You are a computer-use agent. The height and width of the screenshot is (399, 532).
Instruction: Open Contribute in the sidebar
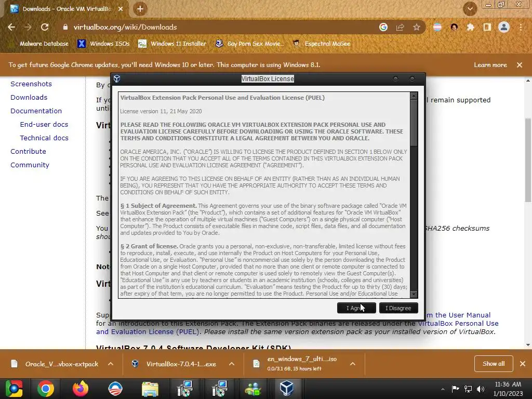click(x=28, y=151)
